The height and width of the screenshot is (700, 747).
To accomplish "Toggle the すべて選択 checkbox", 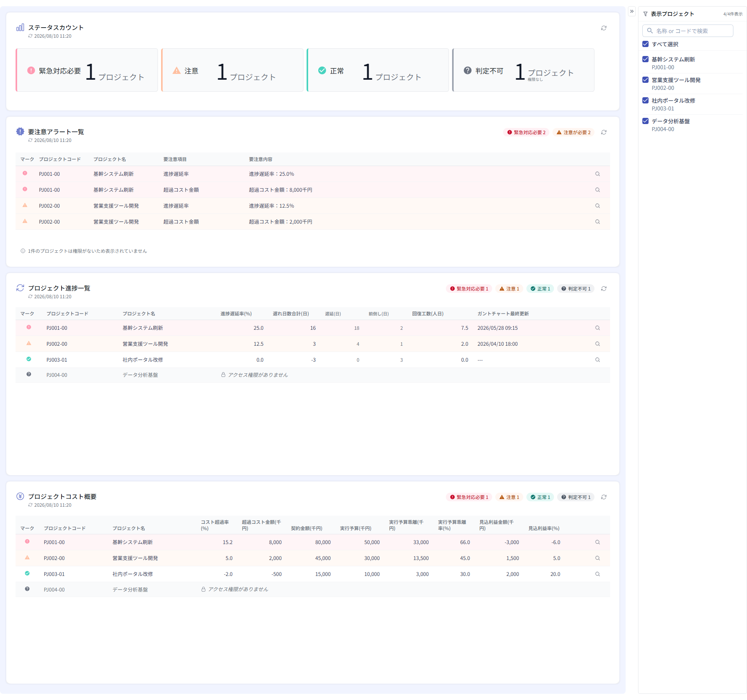I will click(x=645, y=44).
